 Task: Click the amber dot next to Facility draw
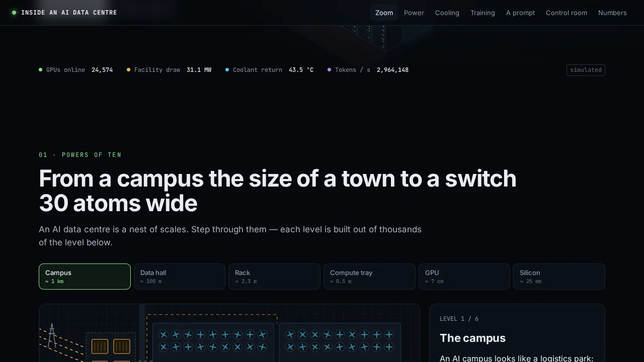[129, 70]
